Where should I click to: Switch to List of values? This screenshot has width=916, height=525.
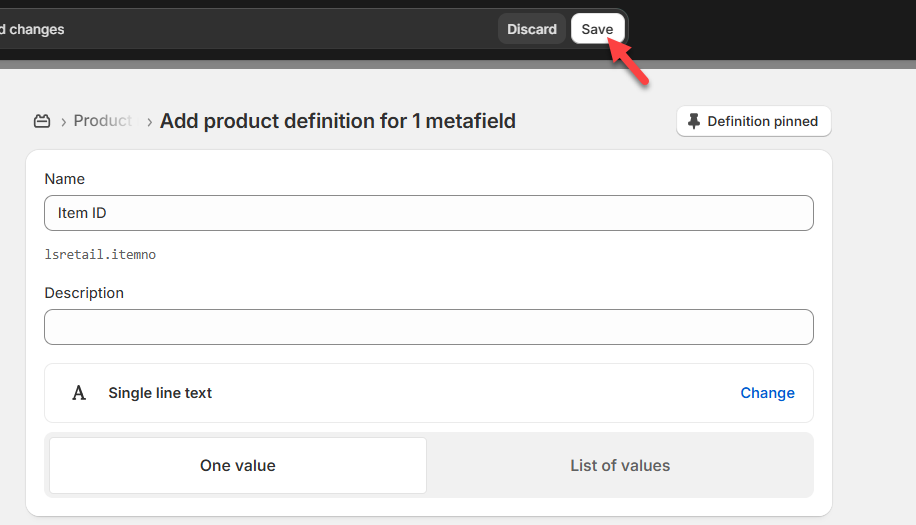[x=620, y=465]
